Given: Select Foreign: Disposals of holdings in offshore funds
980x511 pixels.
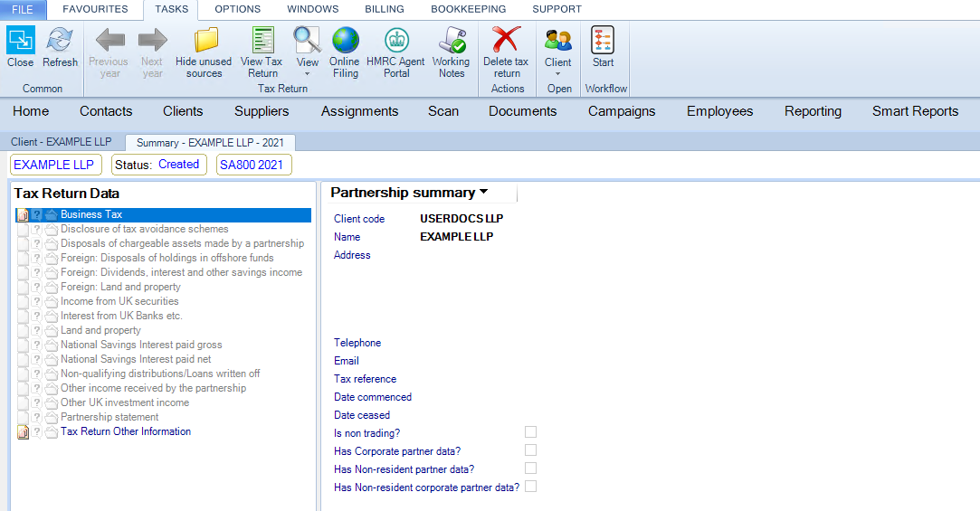Looking at the screenshot, I should (167, 258).
